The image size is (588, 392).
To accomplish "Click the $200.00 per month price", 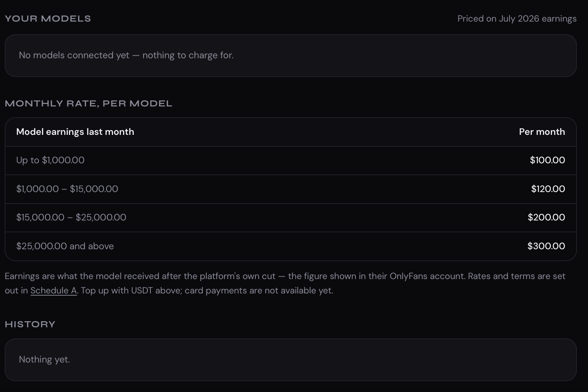I will 546,217.
